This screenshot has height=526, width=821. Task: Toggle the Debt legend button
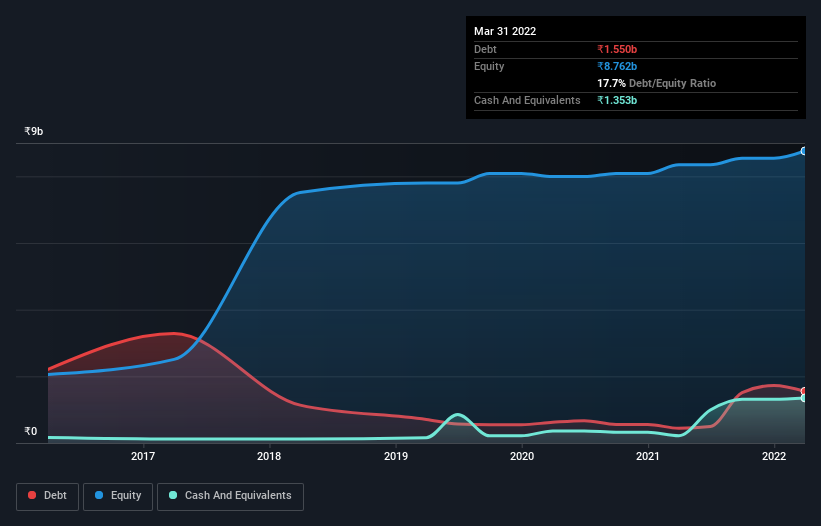click(48, 496)
